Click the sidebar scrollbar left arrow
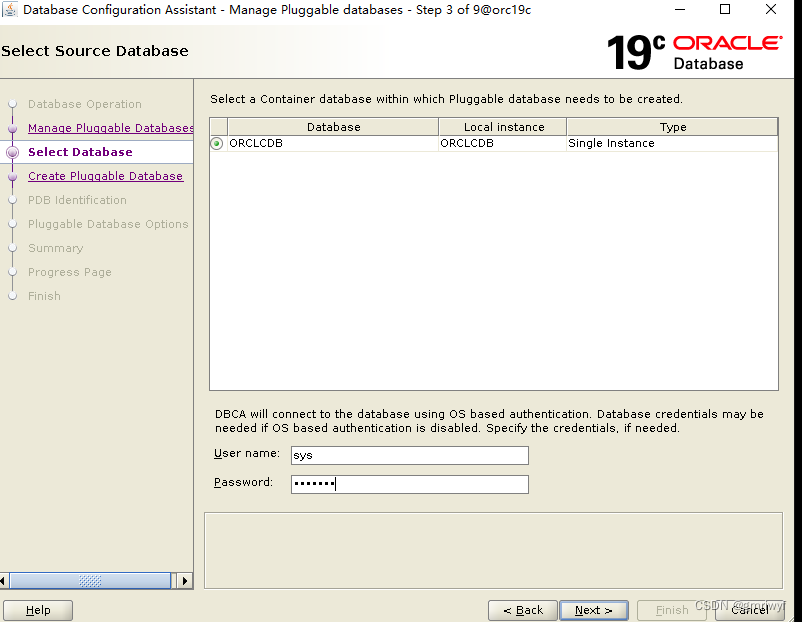The width and height of the screenshot is (802, 622). pos(4,581)
